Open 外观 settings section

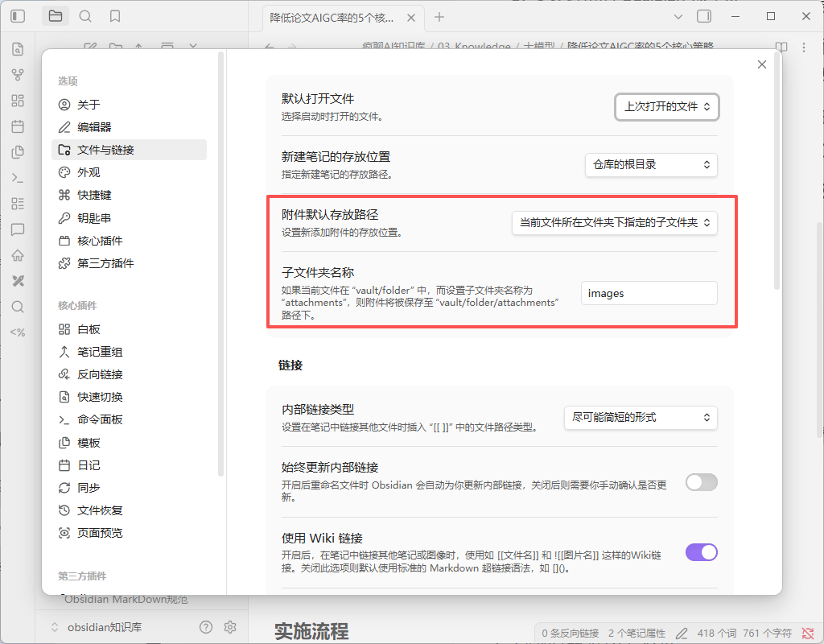pyautogui.click(x=130, y=172)
